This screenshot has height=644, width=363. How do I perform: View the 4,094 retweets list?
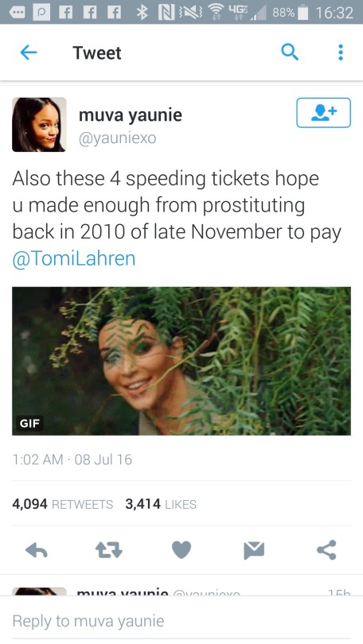tap(62, 504)
